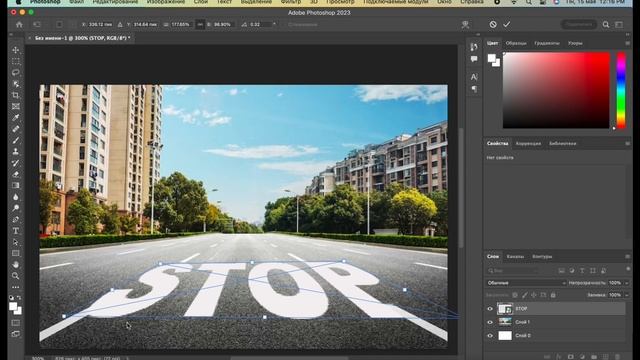Select the Object Selection tool
The height and width of the screenshot is (360, 640).
[x=16, y=84]
